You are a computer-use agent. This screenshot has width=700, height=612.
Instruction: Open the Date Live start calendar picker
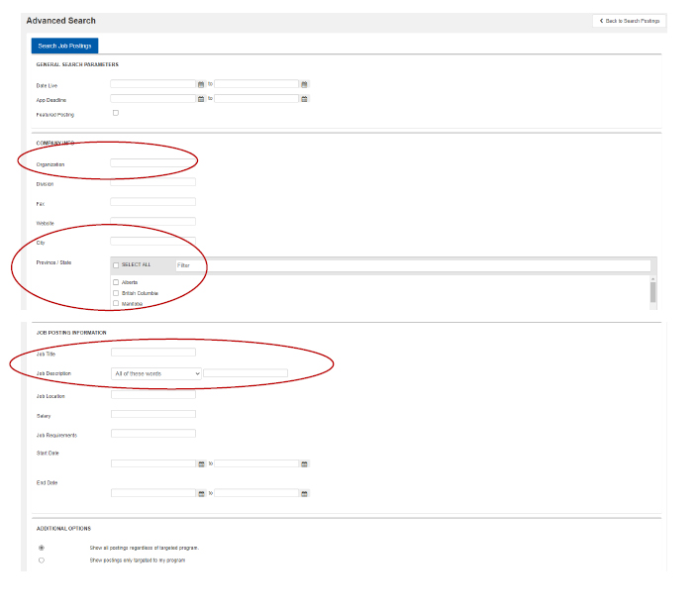click(201, 84)
